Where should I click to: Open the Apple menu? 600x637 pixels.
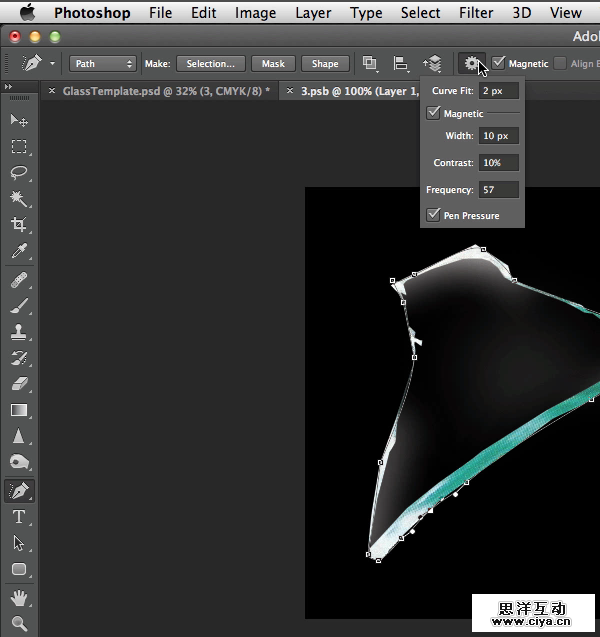pos(28,12)
